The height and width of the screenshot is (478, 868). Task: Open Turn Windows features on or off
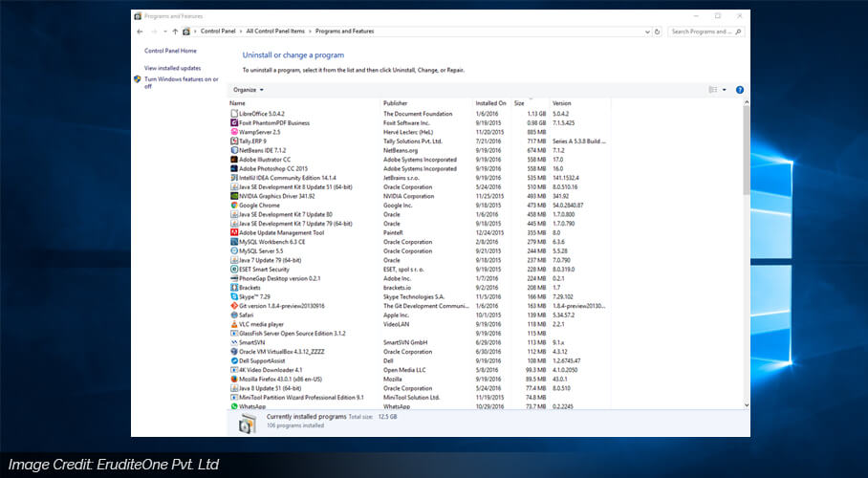click(181, 82)
